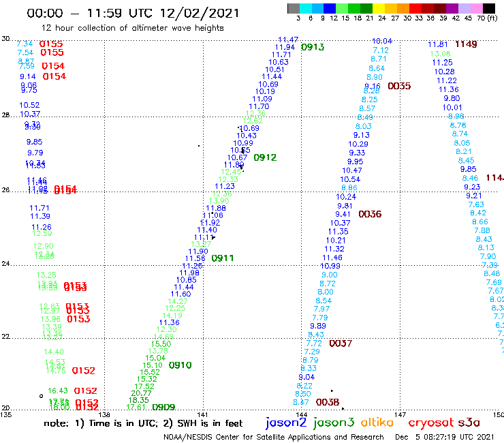Screen dimensions: 504x443
Task: Click the pink 45-70 ft legend swatch
Action: coord(476,8)
